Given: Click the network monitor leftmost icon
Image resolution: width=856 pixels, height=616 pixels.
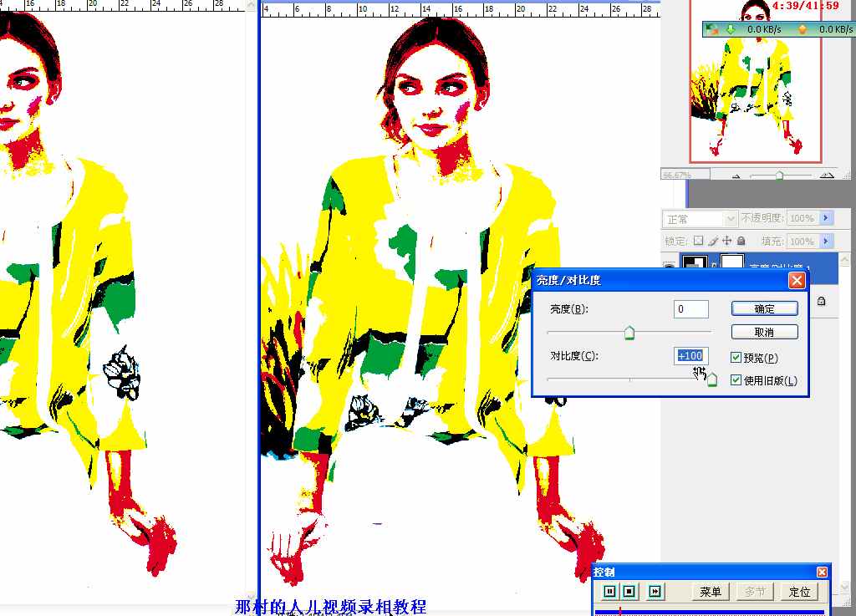Looking at the screenshot, I should pyautogui.click(x=711, y=29).
